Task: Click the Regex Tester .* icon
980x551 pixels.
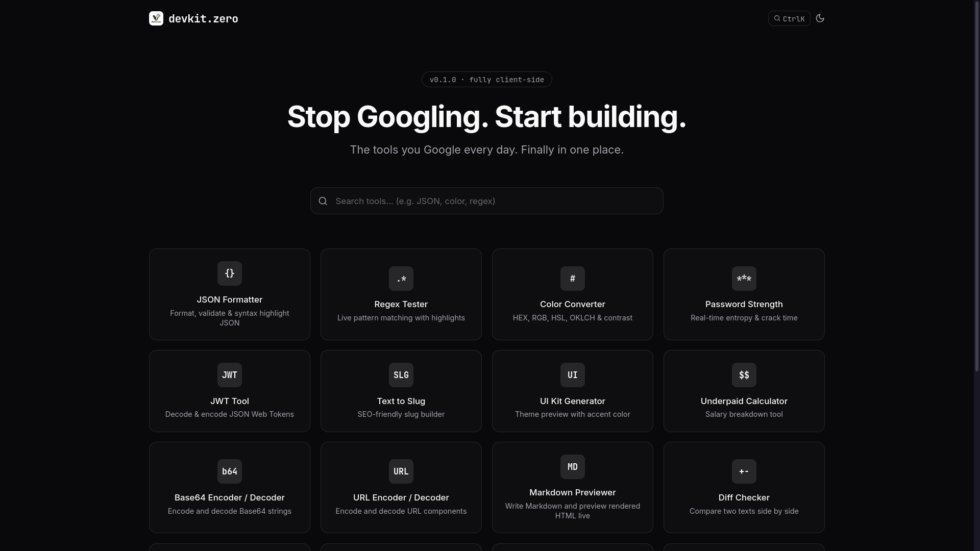Action: point(401,279)
